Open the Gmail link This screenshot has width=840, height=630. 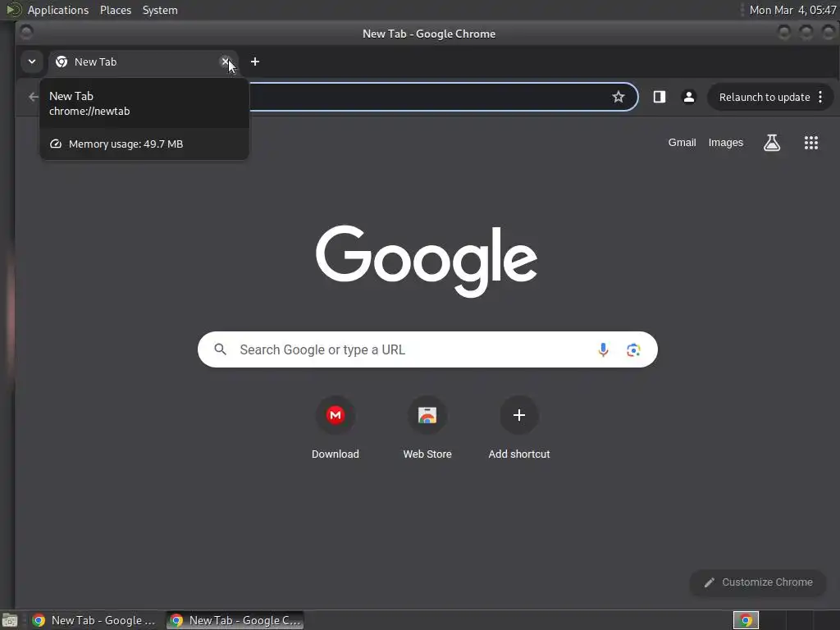tap(682, 143)
